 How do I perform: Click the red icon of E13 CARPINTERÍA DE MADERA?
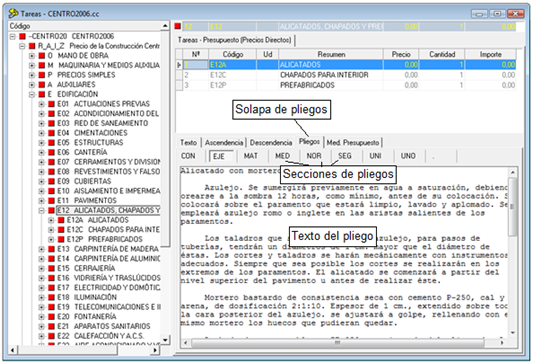(51, 249)
